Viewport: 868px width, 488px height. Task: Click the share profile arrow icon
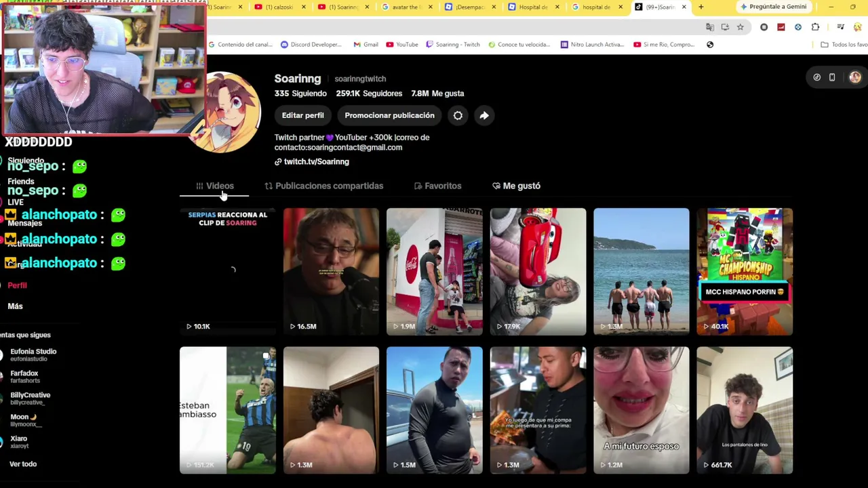coord(484,115)
